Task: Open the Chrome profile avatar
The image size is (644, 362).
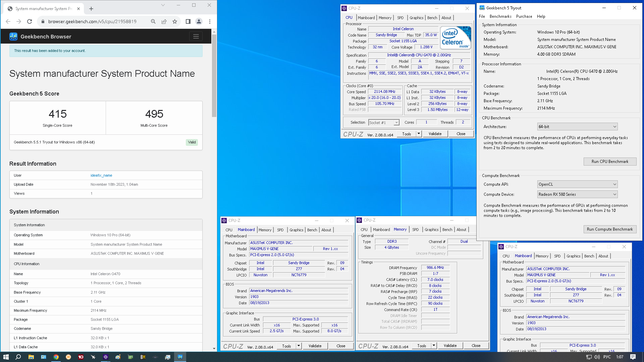Action: pyautogui.click(x=199, y=21)
